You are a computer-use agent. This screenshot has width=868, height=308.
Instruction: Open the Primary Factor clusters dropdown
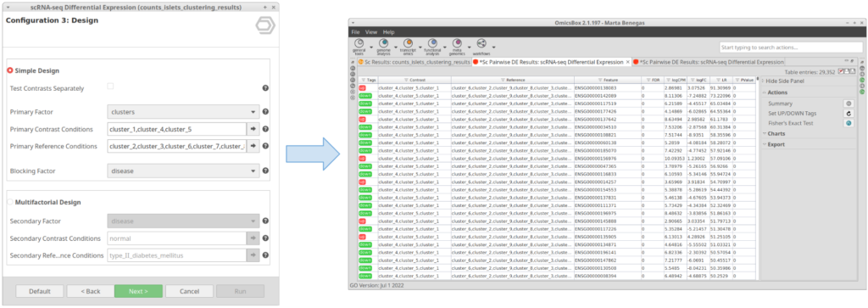(x=183, y=111)
